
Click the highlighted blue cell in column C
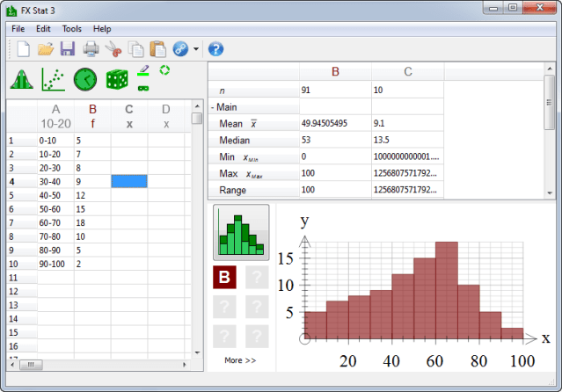coord(128,181)
